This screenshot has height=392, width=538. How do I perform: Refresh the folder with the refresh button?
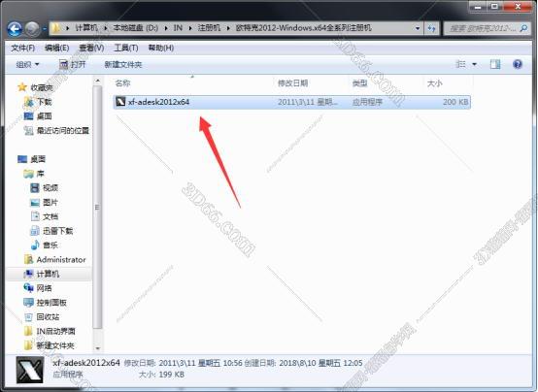click(431, 28)
